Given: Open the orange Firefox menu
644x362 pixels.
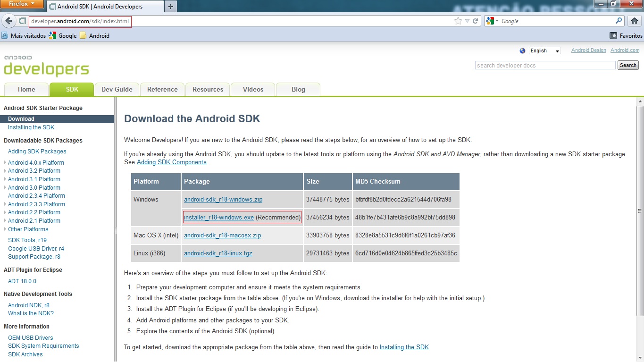Looking at the screenshot, I should tap(22, 4).
